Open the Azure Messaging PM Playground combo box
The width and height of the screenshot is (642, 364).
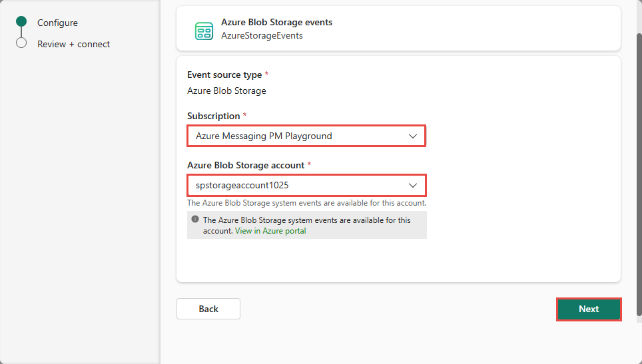coord(306,136)
